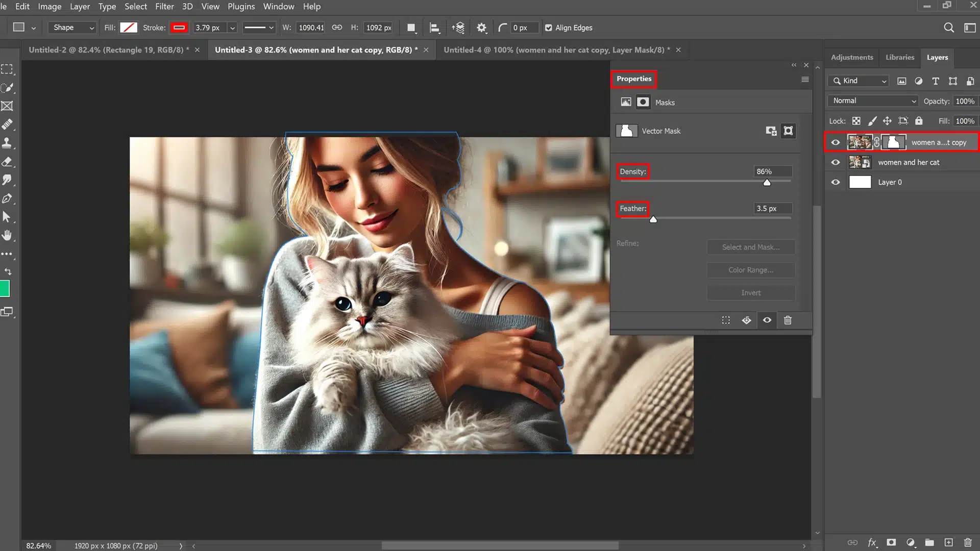Toggle lock position

(x=887, y=121)
